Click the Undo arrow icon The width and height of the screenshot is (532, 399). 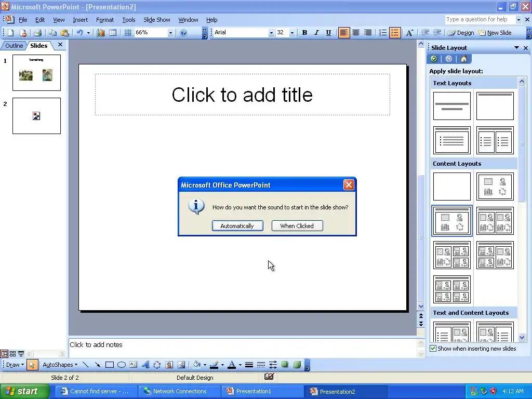click(80, 33)
